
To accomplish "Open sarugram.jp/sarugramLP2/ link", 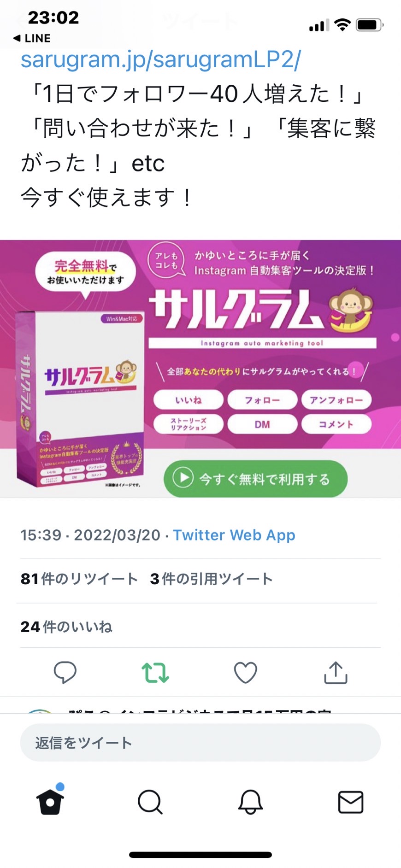I will point(161,60).
